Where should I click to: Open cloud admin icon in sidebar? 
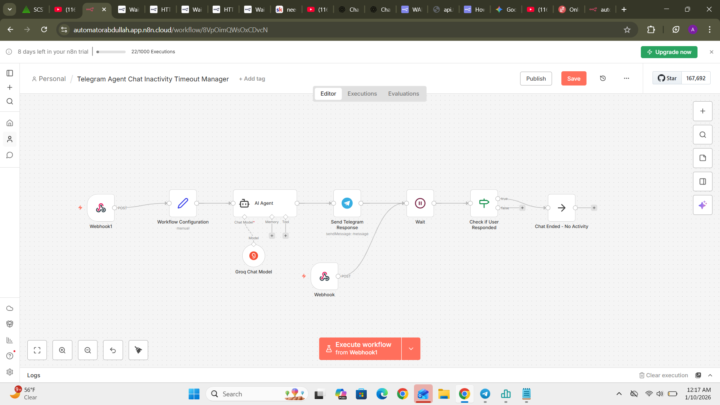tap(10, 308)
